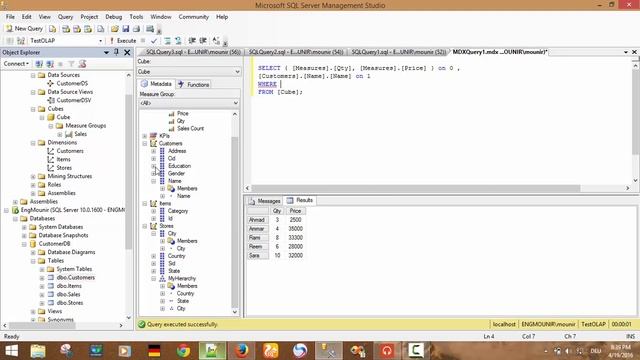This screenshot has height=360, width=640.
Task: Open the Results tab
Action: [x=300, y=200]
